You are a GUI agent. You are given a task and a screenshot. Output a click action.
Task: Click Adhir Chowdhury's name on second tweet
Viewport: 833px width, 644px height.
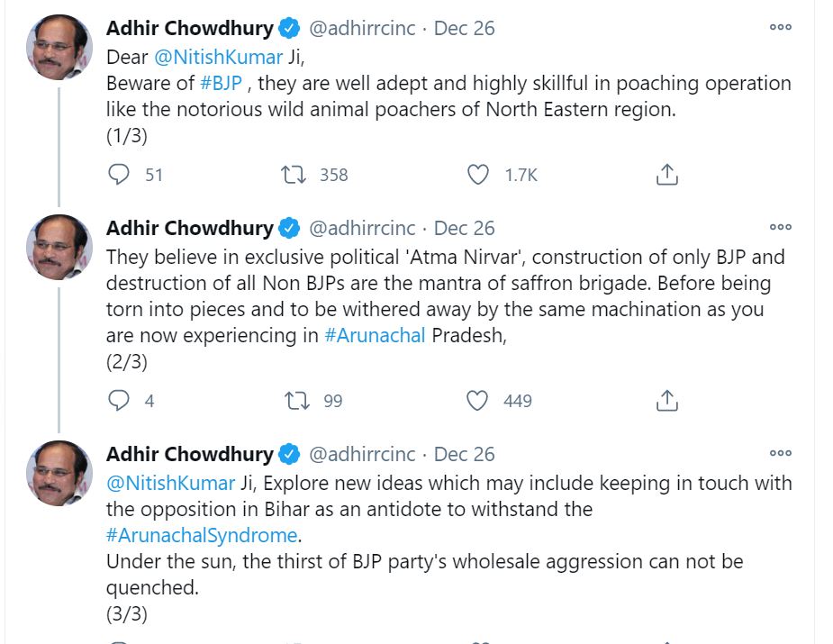(x=189, y=228)
